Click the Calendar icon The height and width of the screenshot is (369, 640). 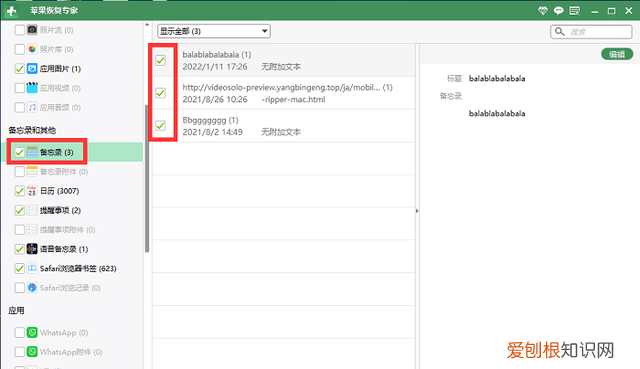click(32, 191)
